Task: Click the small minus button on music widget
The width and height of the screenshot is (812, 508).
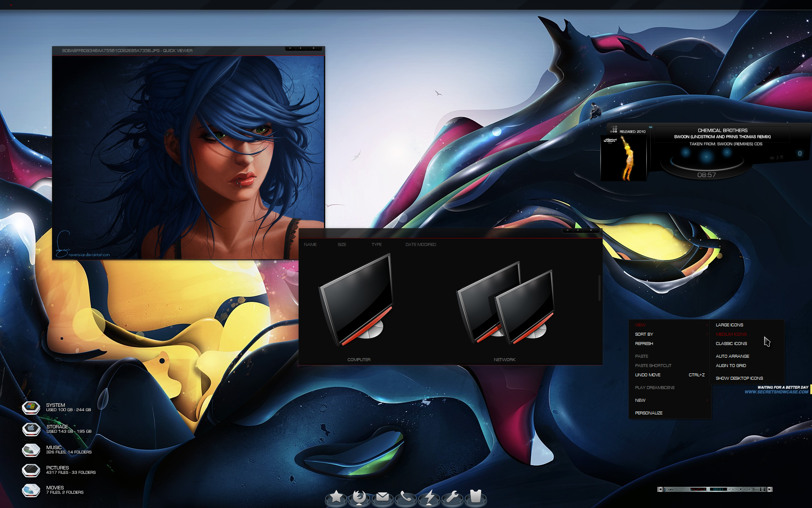Action: click(x=650, y=127)
